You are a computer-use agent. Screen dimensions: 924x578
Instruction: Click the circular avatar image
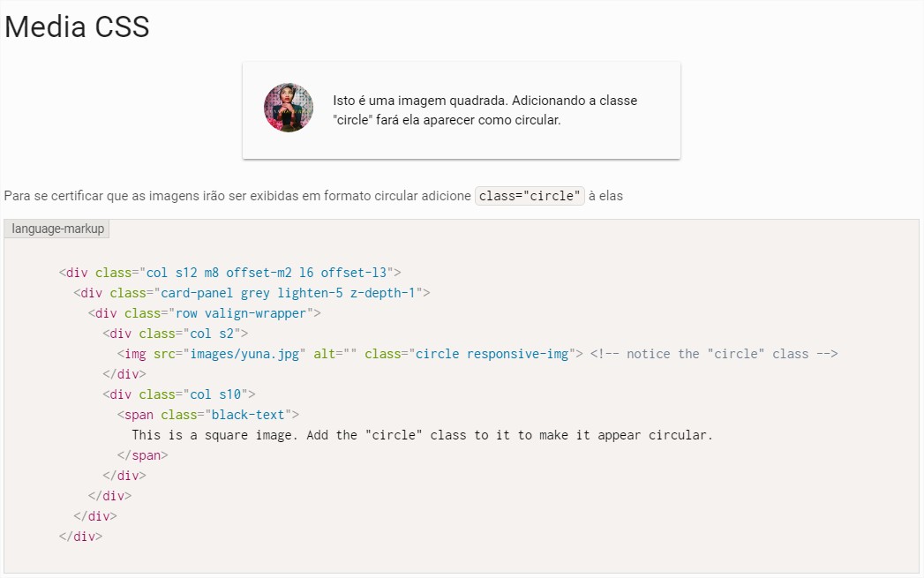(289, 109)
